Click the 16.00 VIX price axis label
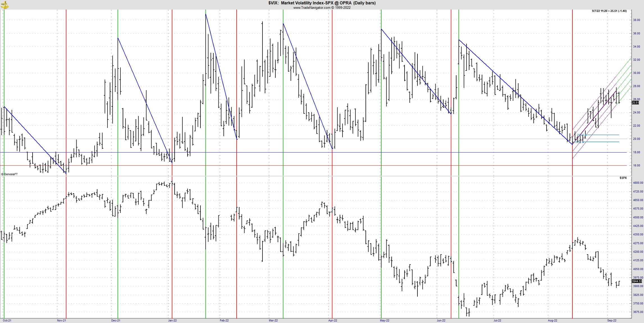The height and width of the screenshot is (323, 644). pos(636,165)
